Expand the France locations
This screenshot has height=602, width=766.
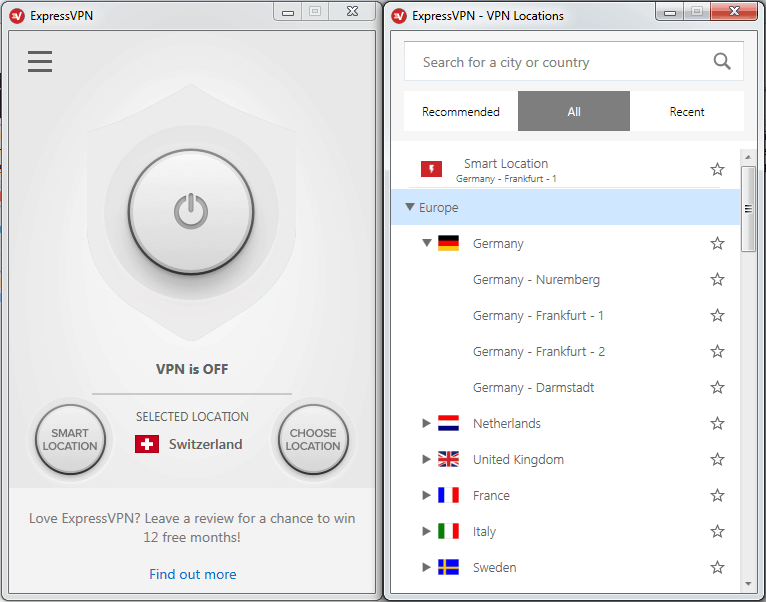click(x=426, y=495)
